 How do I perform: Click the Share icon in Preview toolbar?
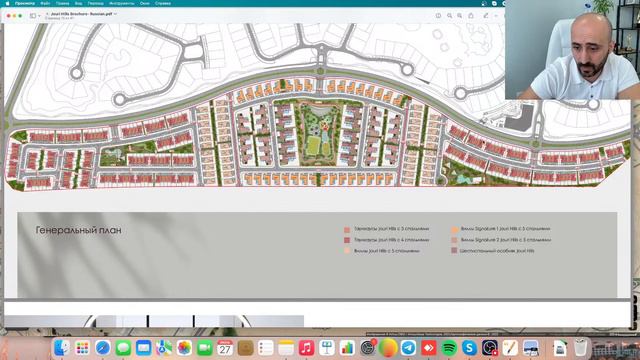[x=471, y=16]
